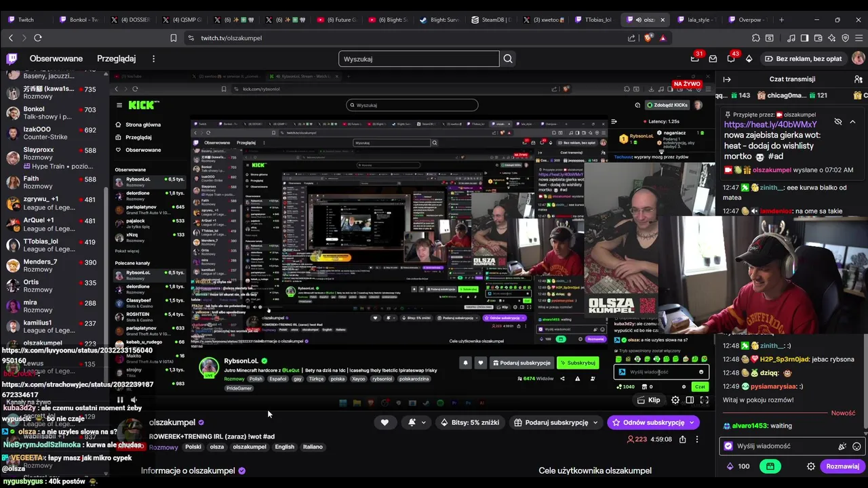Open a new browser tab
This screenshot has width=868, height=488.
click(781, 20)
